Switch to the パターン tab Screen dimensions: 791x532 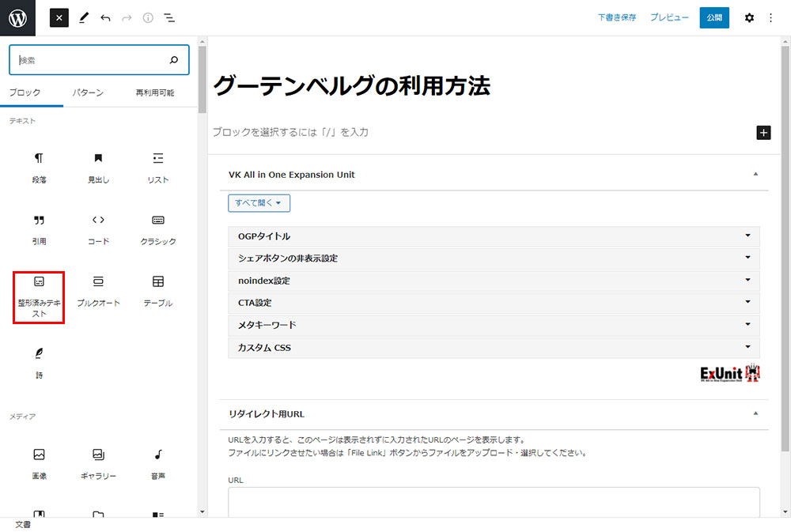(x=88, y=92)
